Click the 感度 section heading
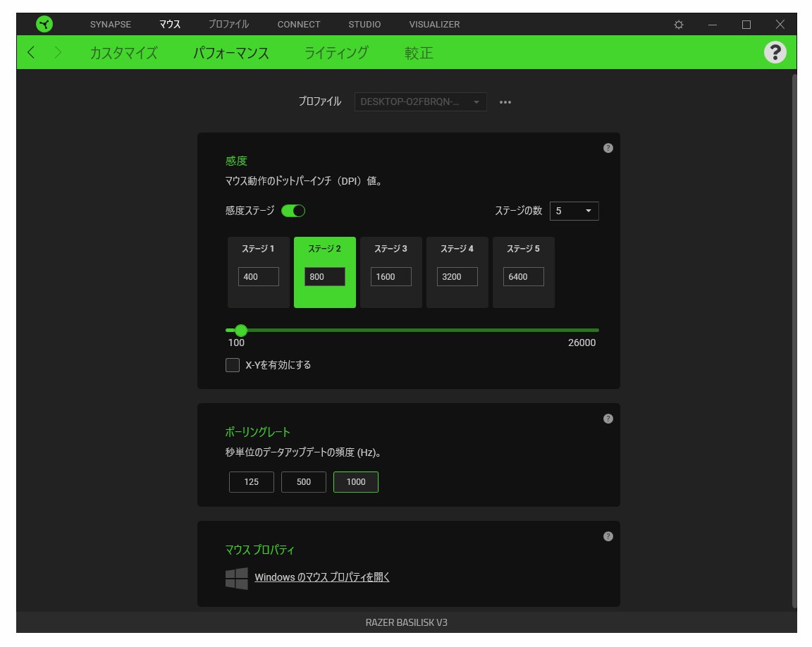 236,161
